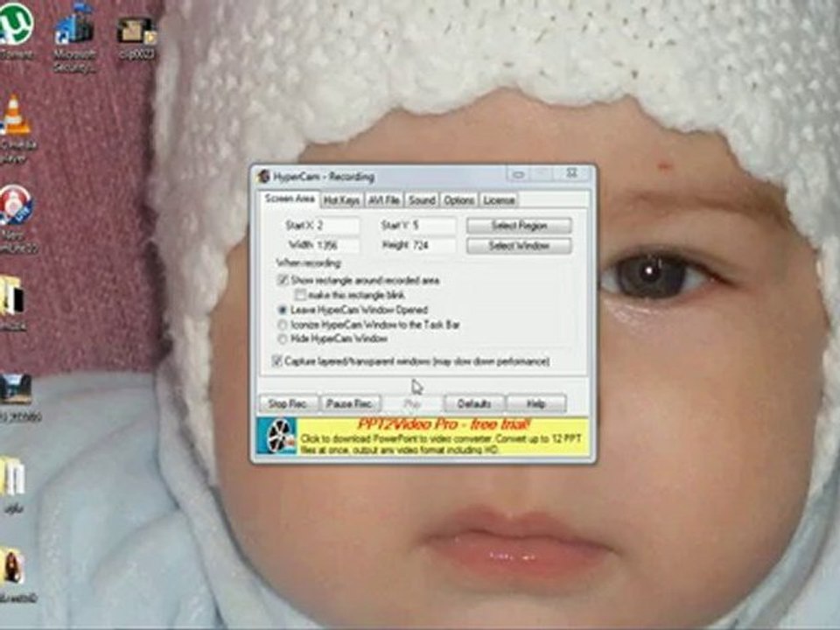840x630 pixels.
Task: Open the License tab
Action: pos(499,199)
